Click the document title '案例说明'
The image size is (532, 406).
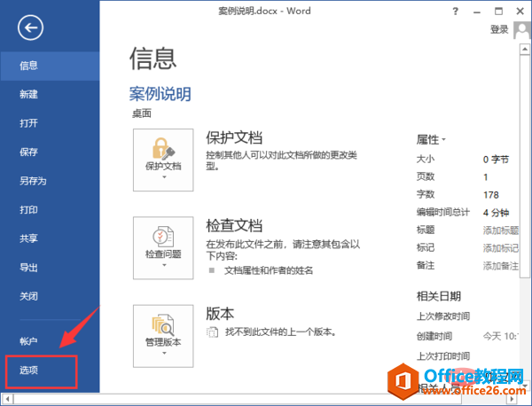(160, 94)
